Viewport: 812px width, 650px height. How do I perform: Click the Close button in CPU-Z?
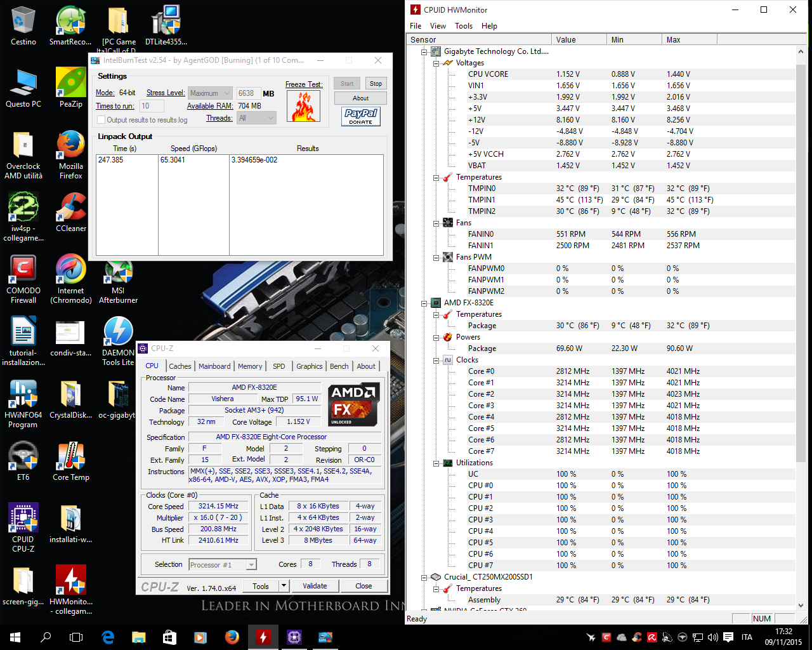click(x=363, y=586)
